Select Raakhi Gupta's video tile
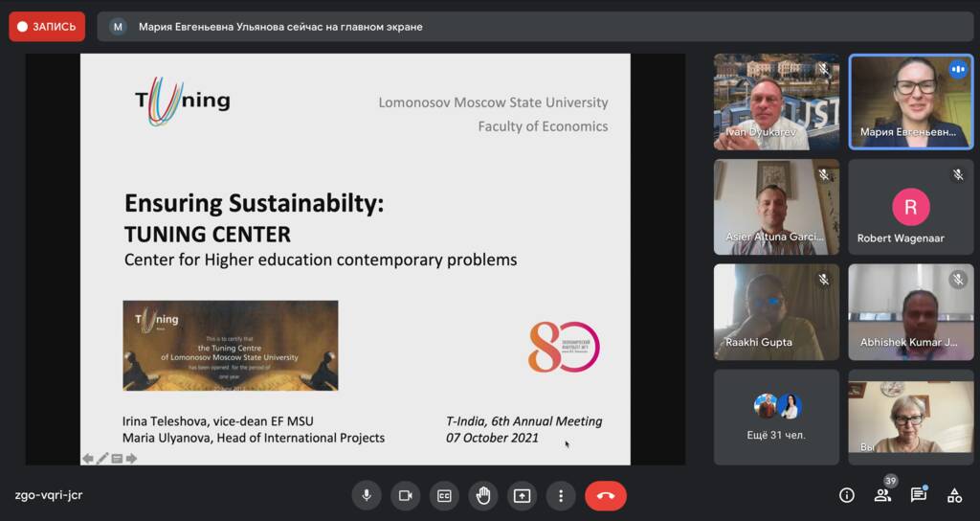The image size is (980, 521). [776, 312]
